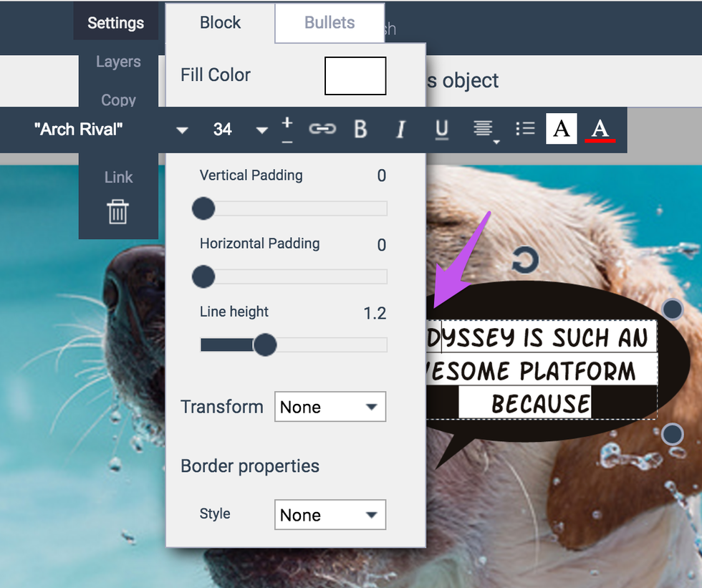The image size is (702, 588).
Task: Open red-underlined text color picker
Action: point(600,130)
